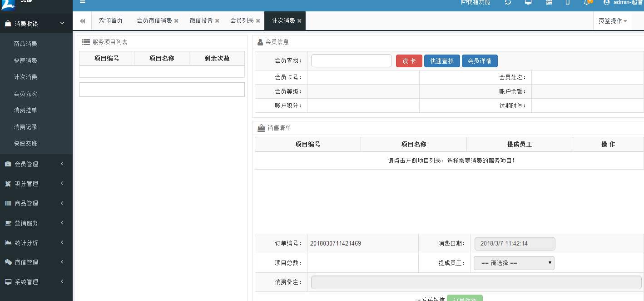This screenshot has height=301, width=644.
Task: Open the 页签操作 dropdown
Action: tap(612, 21)
